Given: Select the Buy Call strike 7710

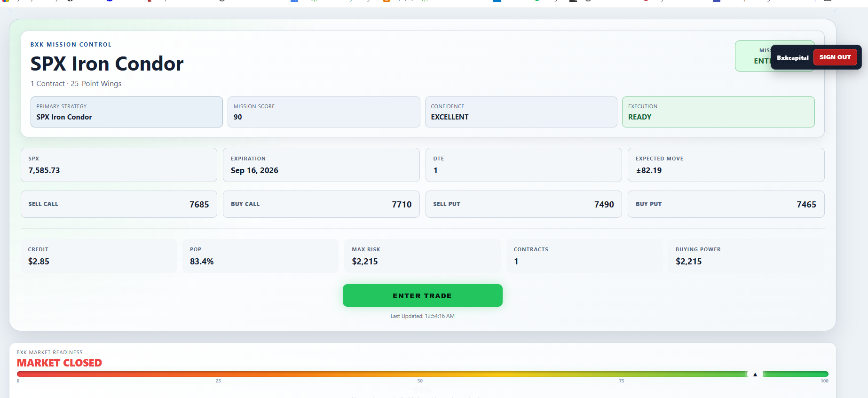Looking at the screenshot, I should click(x=402, y=205).
